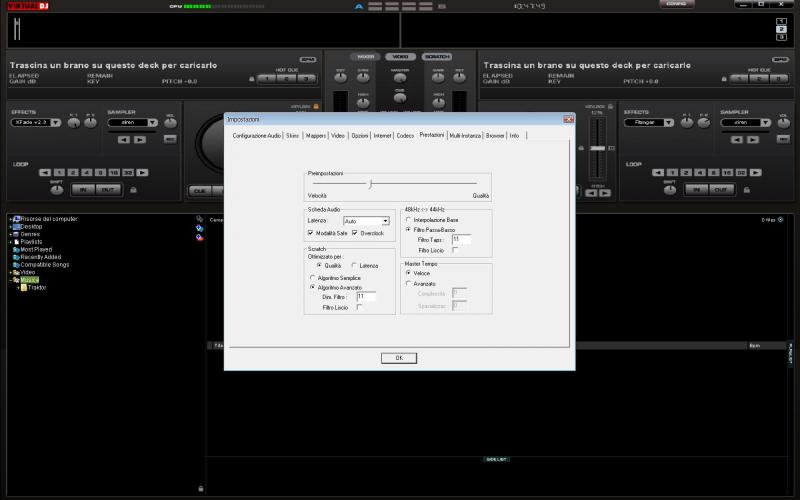This screenshot has width=800, height=500.
Task: Switch to the Browser settings tab
Action: [x=495, y=136]
